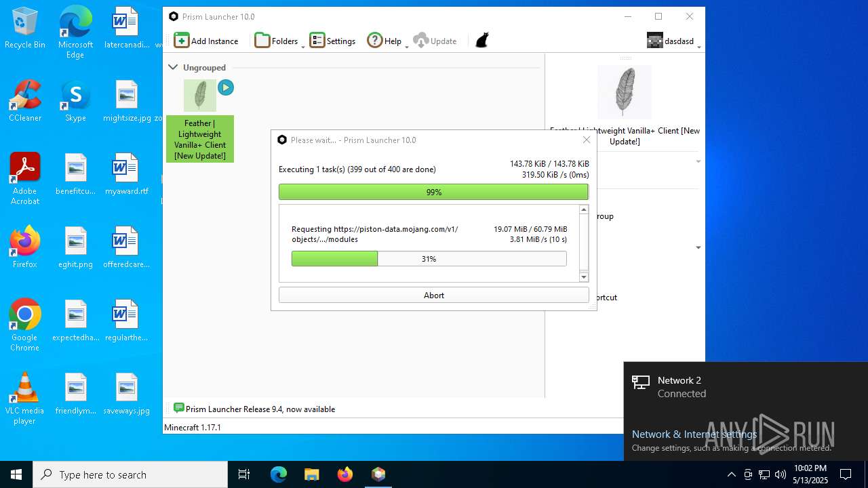Click the large feather image in side panel
Screen dimensions: 868x488
(625, 92)
